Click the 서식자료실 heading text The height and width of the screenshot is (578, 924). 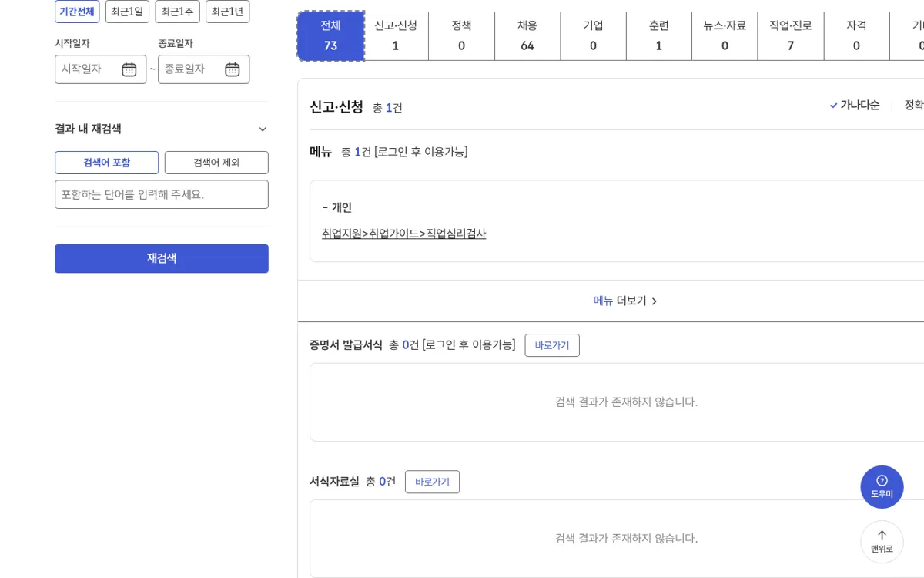334,482
